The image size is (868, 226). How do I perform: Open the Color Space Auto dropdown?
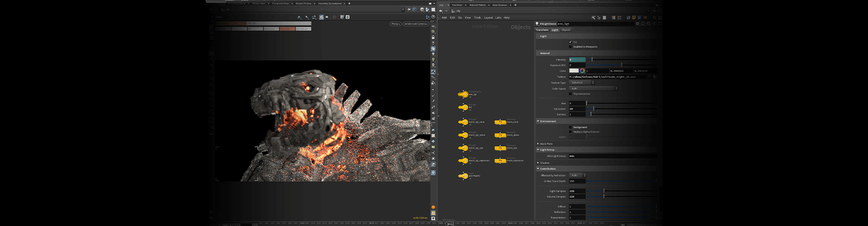pos(593,89)
